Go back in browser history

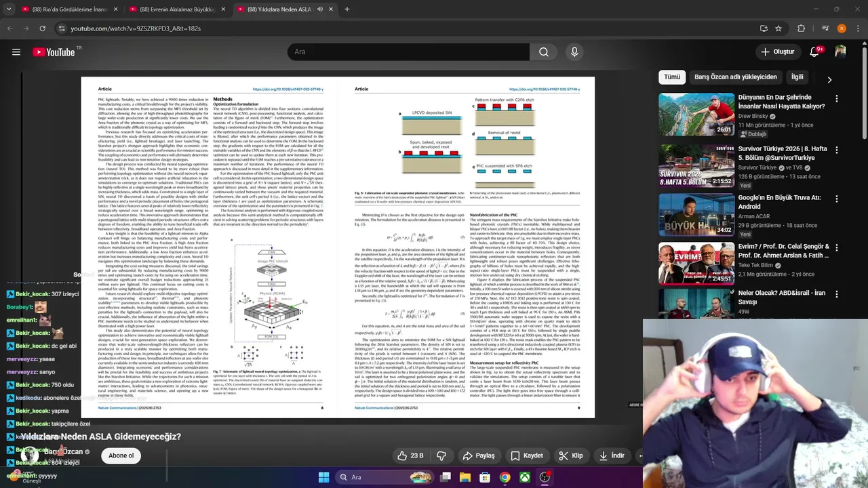tap(9, 28)
